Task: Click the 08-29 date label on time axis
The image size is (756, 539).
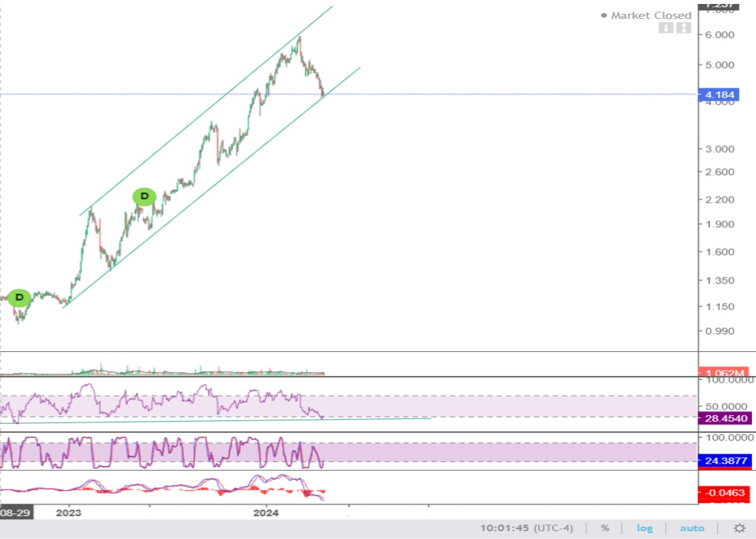Action: 16,513
